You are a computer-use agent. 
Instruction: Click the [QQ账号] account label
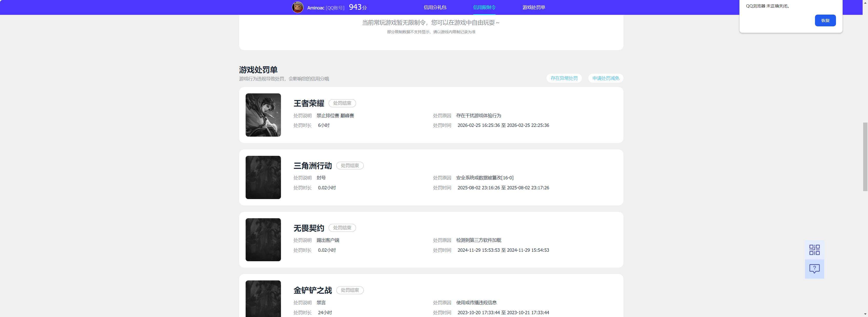(335, 8)
